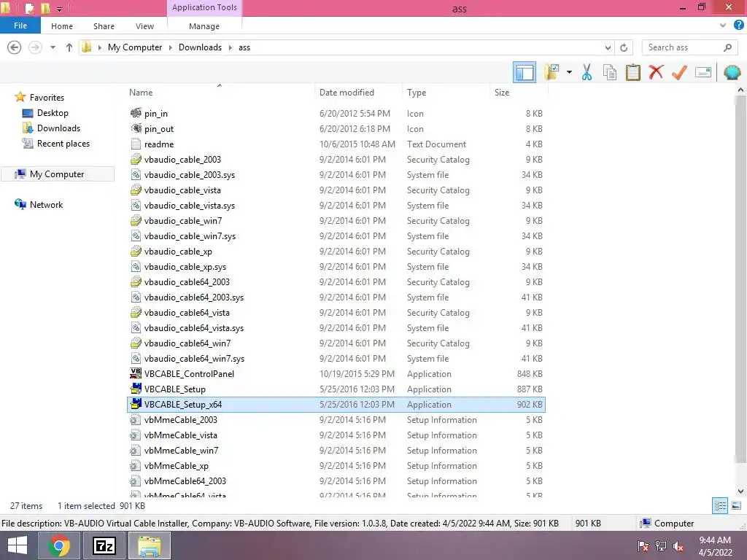Image resolution: width=747 pixels, height=560 pixels.
Task: Switch to the View ribbon tab
Action: tap(144, 26)
